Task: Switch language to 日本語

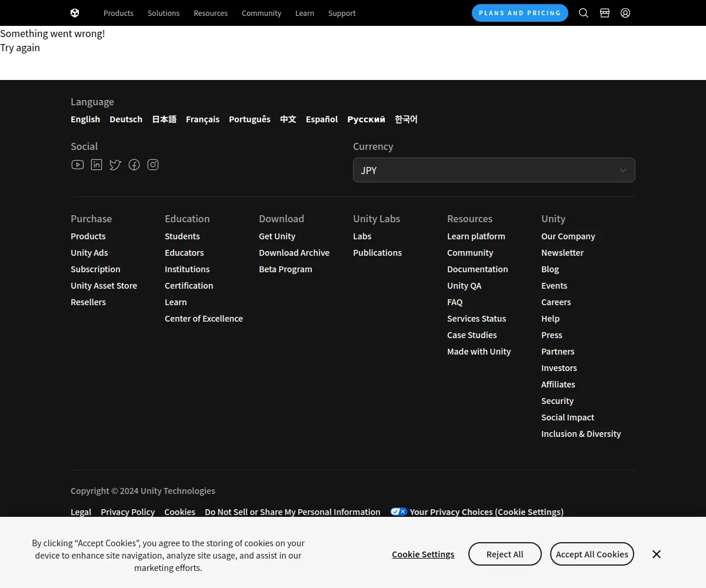Action: [164, 119]
